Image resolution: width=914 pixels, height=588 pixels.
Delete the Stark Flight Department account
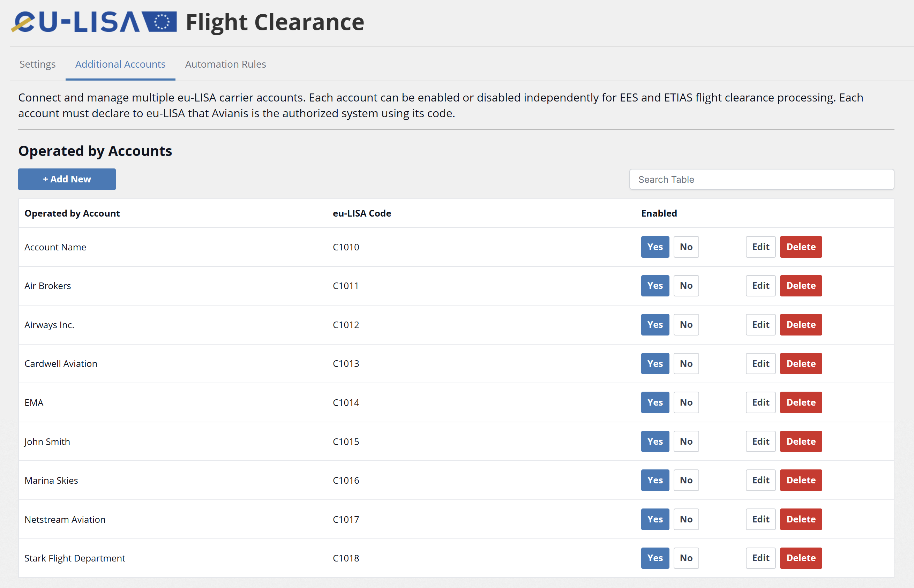click(x=801, y=558)
